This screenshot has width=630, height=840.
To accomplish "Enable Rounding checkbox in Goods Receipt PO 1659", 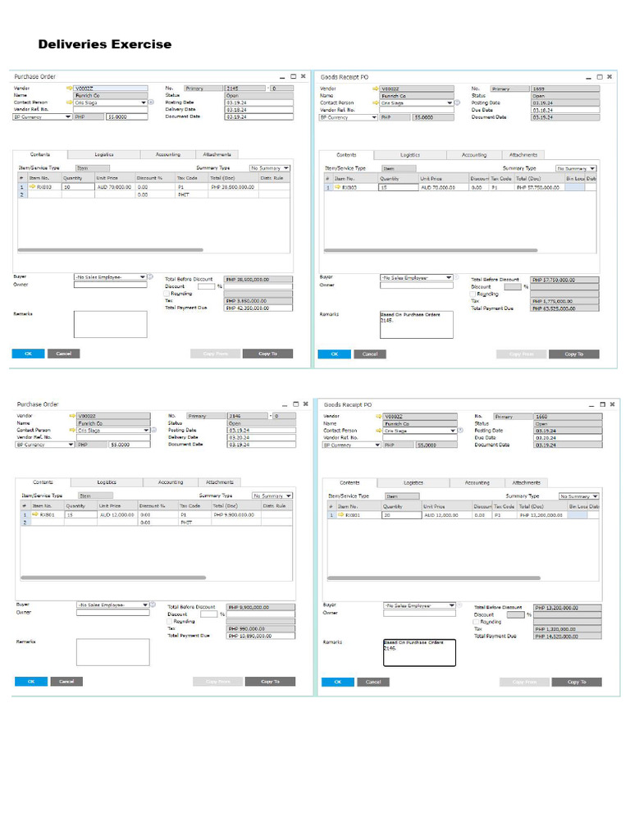I will tap(473, 294).
